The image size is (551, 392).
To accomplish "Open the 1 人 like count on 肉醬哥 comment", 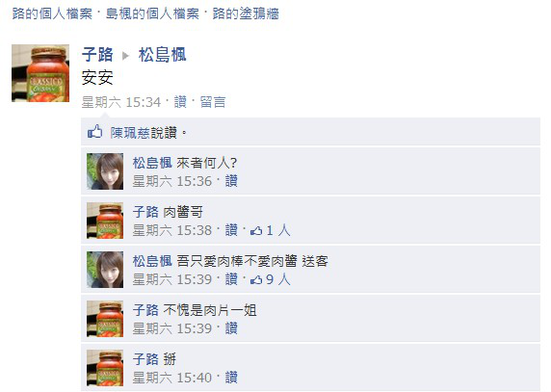I will 270,230.
